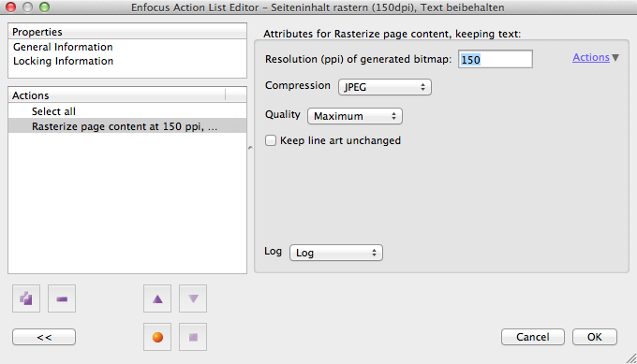Viewport: 637px width, 364px height.
Task: Click the Actions disclosure triangle
Action: [x=615, y=58]
